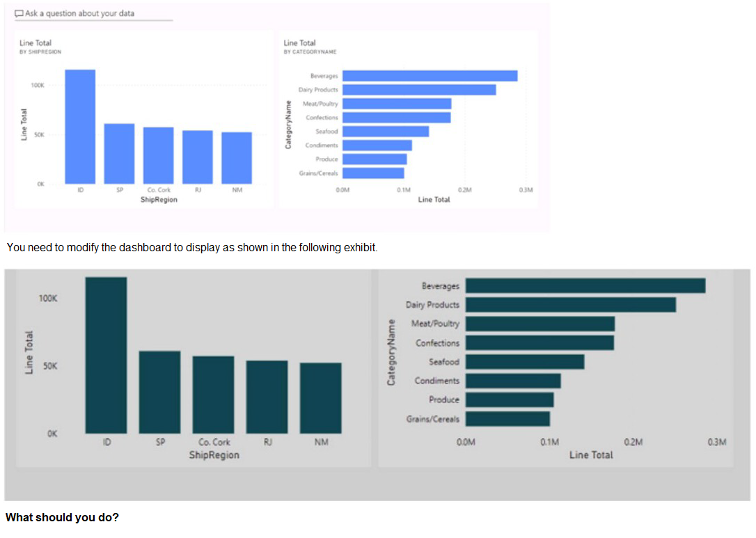The image size is (756, 538).
Task: Click the blue Seafood bar
Action: click(386, 132)
